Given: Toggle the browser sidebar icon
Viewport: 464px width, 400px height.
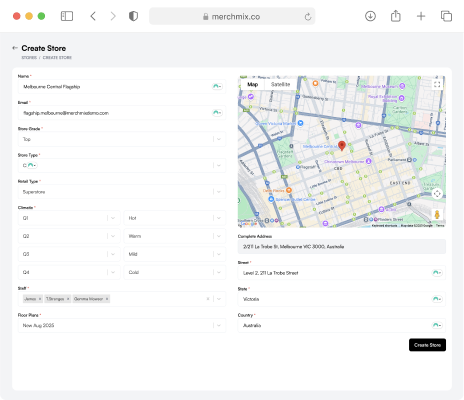Looking at the screenshot, I should (67, 16).
